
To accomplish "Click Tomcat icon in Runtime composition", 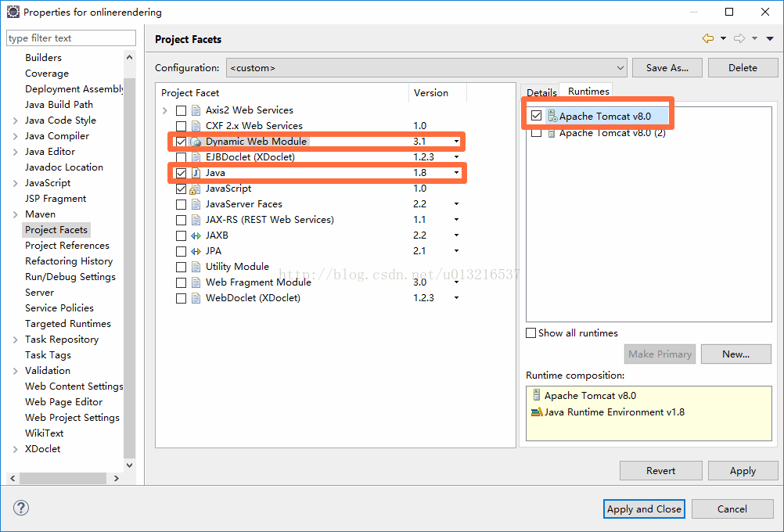I will coord(537,395).
